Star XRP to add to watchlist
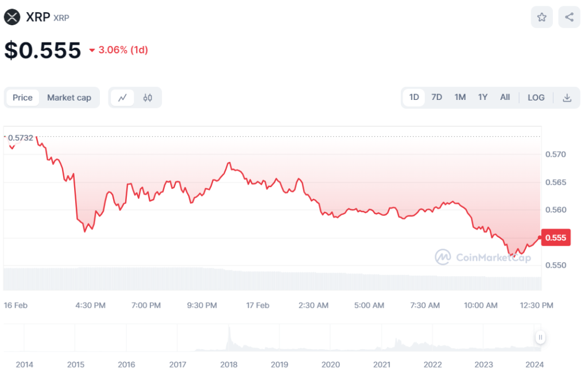Screen dimensions: 588x375 pos(541,17)
